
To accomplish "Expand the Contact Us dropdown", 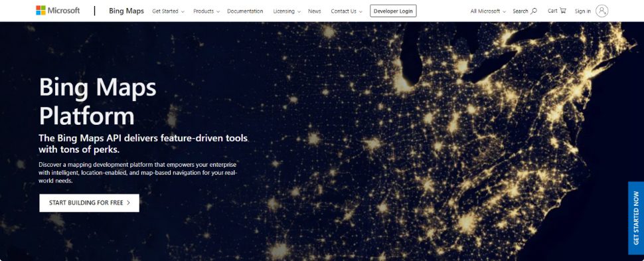I will pyautogui.click(x=347, y=11).
